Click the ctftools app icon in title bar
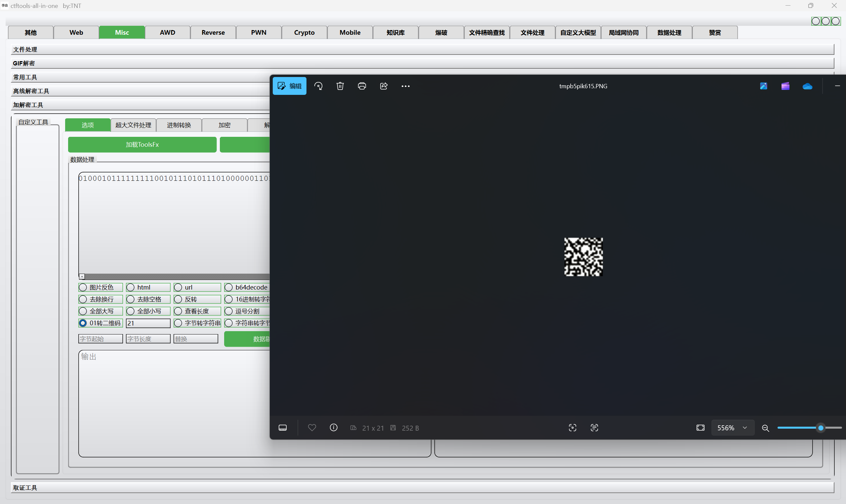This screenshot has width=846, height=504. [x=5, y=5]
